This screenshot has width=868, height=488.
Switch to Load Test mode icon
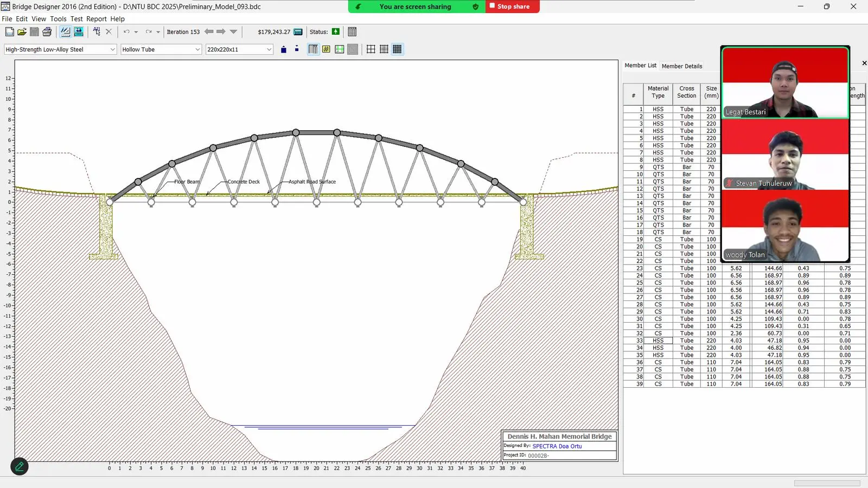coord(79,32)
